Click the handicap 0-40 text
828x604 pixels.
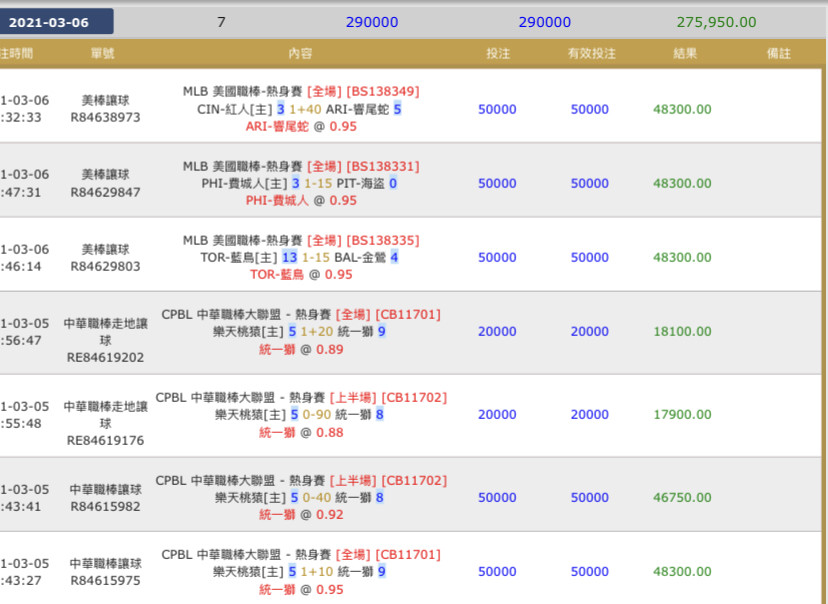[317, 497]
